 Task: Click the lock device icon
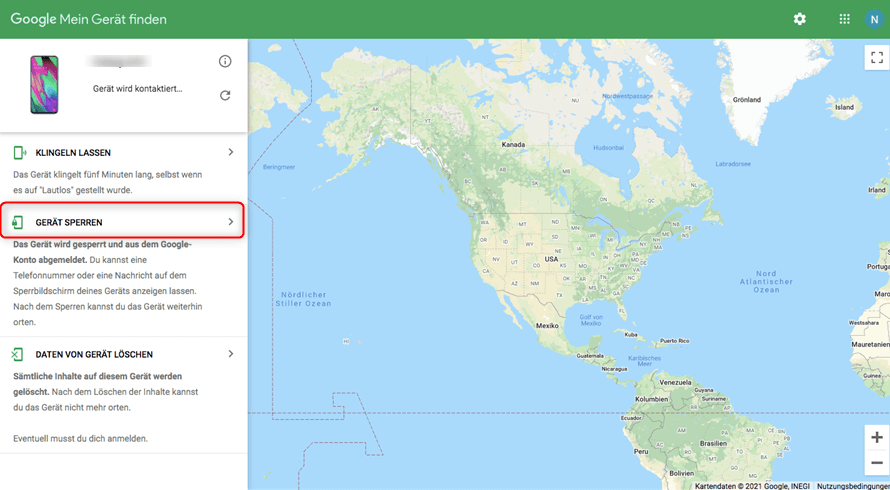18,222
